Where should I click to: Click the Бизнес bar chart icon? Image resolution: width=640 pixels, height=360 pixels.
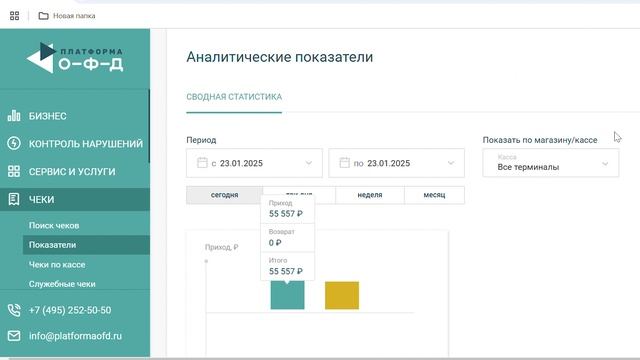(x=14, y=116)
